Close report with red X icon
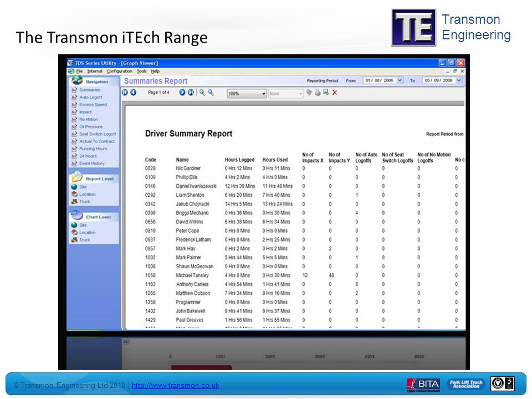Image resolution: width=532 pixels, height=399 pixels. point(335,93)
